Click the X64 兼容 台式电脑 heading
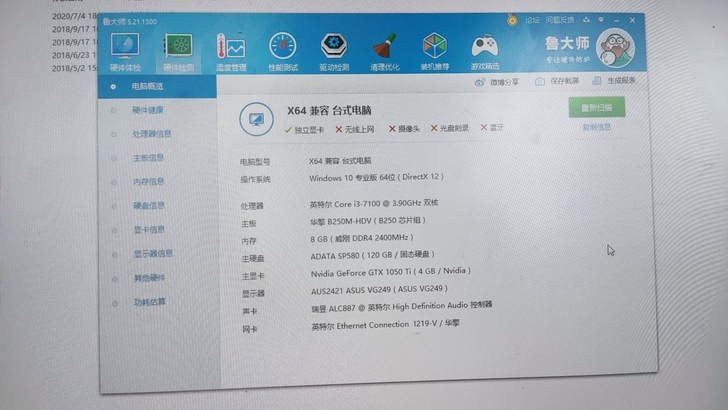 pos(329,111)
